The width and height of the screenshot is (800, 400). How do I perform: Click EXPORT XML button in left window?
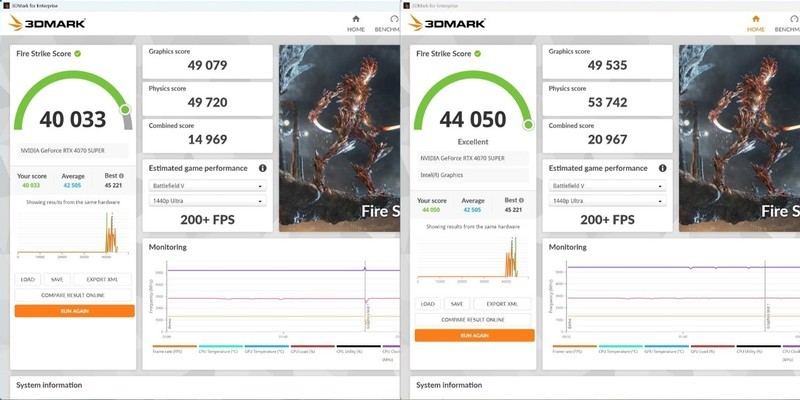tap(102, 280)
